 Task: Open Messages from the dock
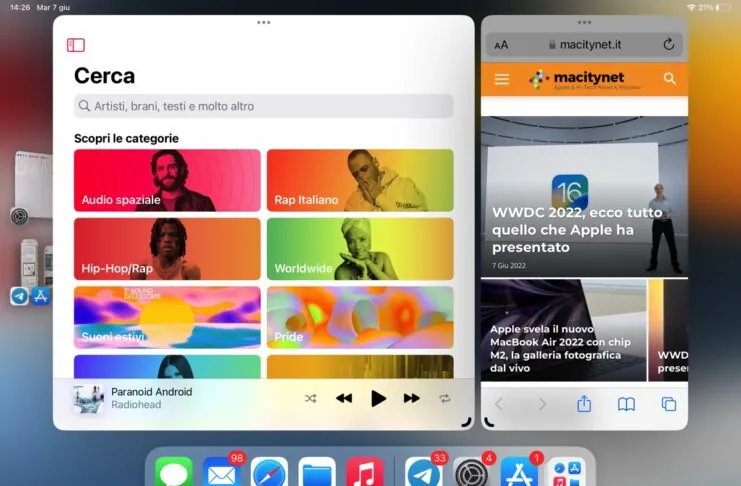tap(173, 472)
